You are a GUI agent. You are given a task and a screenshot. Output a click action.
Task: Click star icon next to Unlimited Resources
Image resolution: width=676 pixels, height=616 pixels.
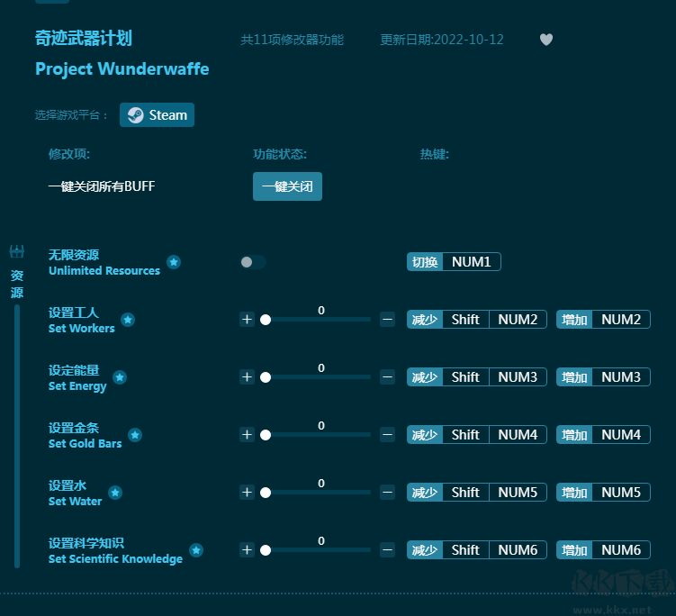[174, 262]
